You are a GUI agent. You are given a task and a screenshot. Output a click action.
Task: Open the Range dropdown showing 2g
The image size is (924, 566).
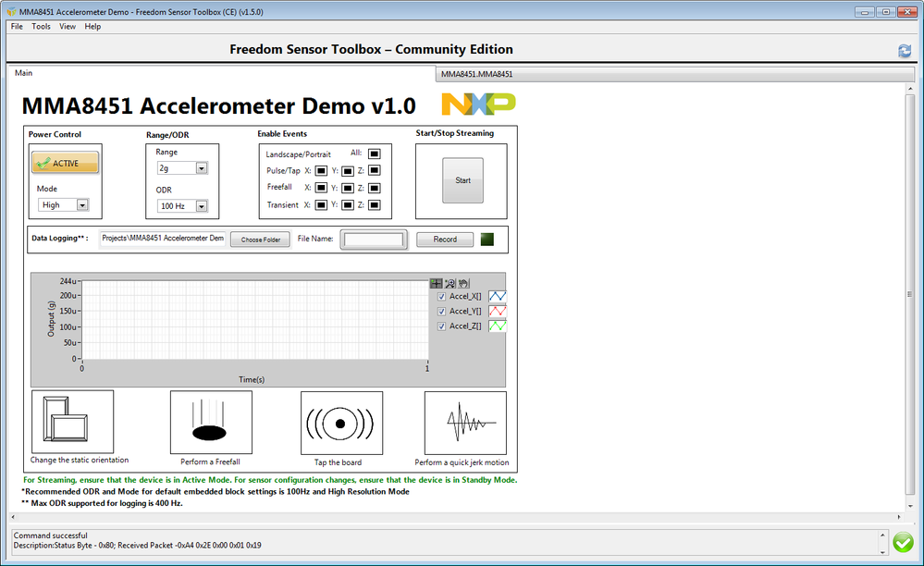tap(182, 168)
